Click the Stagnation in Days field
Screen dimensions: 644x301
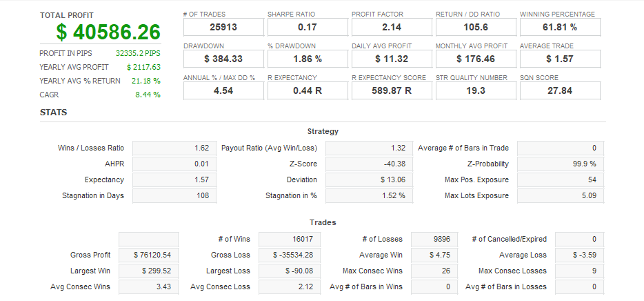click(x=174, y=196)
